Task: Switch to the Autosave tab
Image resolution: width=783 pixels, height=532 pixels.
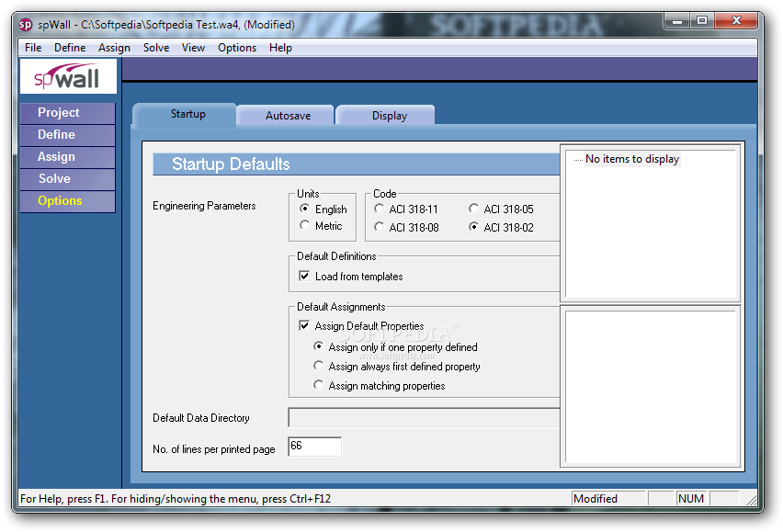Action: (286, 116)
